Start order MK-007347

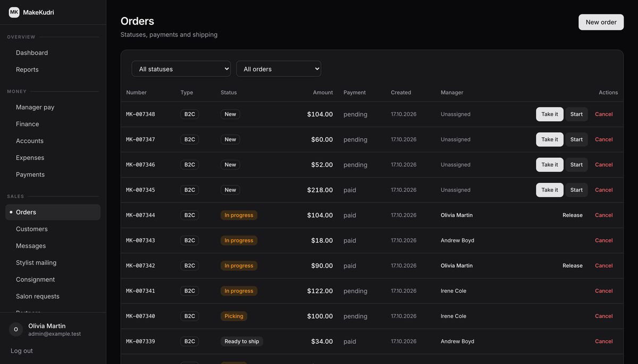[576, 139]
